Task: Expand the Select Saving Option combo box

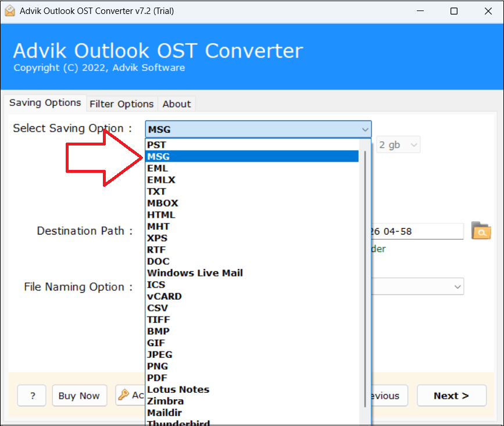Action: point(364,129)
